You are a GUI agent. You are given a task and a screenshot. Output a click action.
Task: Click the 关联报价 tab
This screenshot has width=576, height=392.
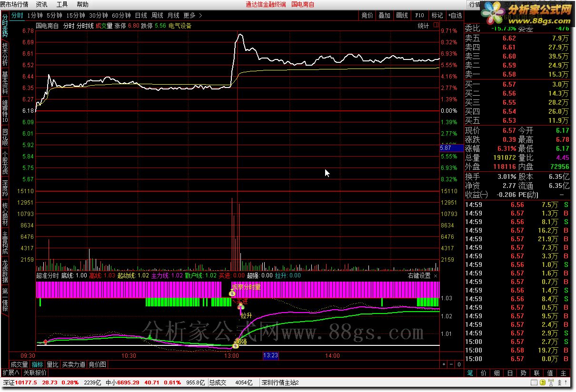[x=35, y=372]
